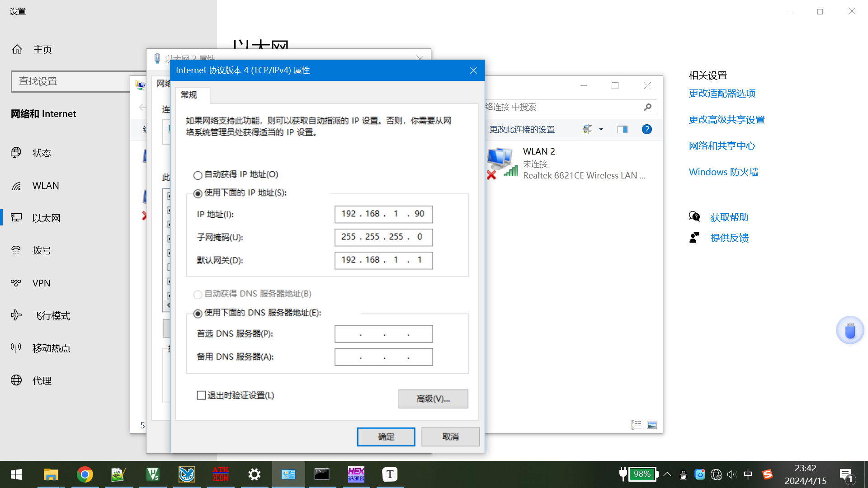Open the ATK XCOM serial tool from taskbar
Image resolution: width=868 pixels, height=488 pixels.
tap(220, 474)
